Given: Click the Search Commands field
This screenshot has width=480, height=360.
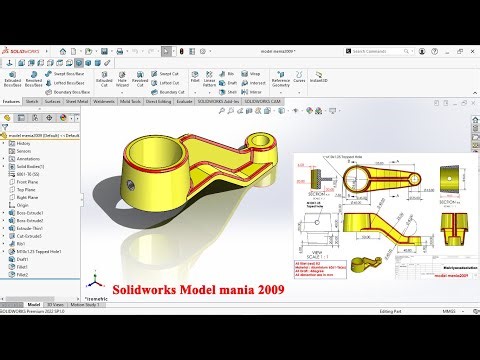Looking at the screenshot, I should point(378,51).
